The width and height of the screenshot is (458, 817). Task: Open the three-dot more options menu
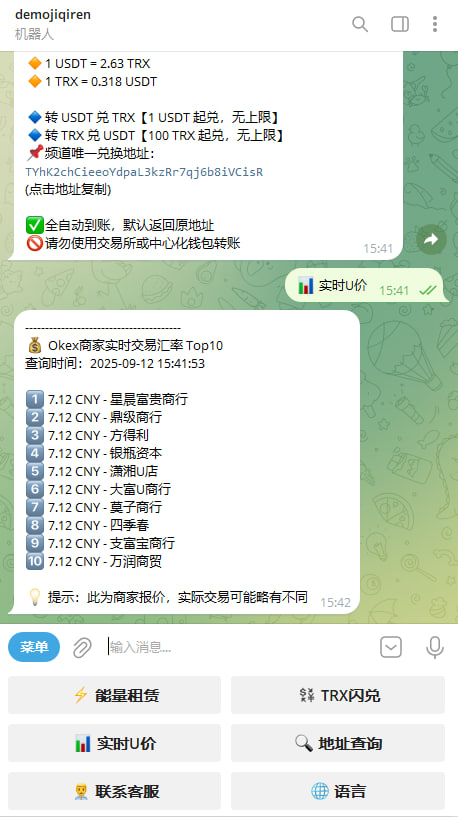pos(435,24)
